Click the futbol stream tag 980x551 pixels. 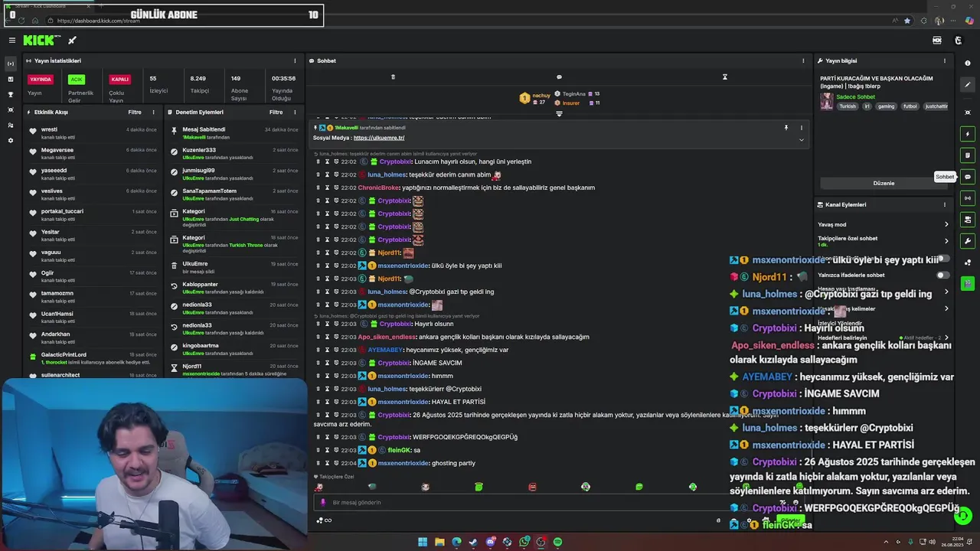[x=910, y=106]
